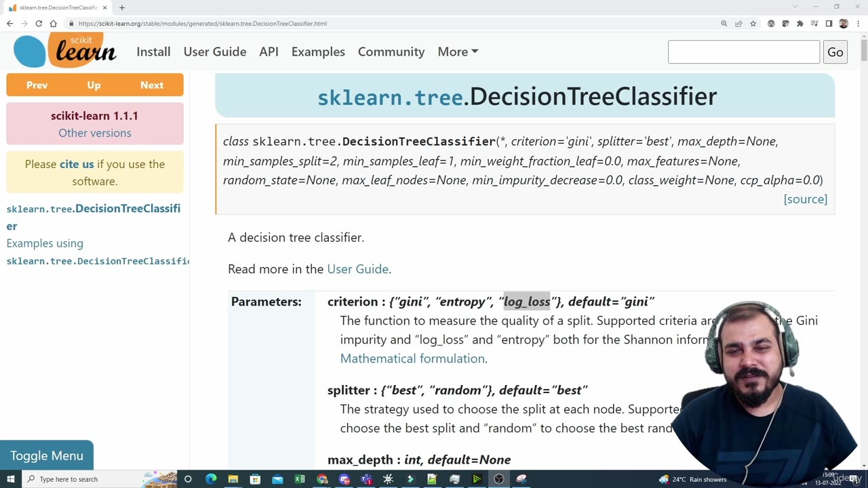Open Mail app from the taskbar

coord(277,479)
